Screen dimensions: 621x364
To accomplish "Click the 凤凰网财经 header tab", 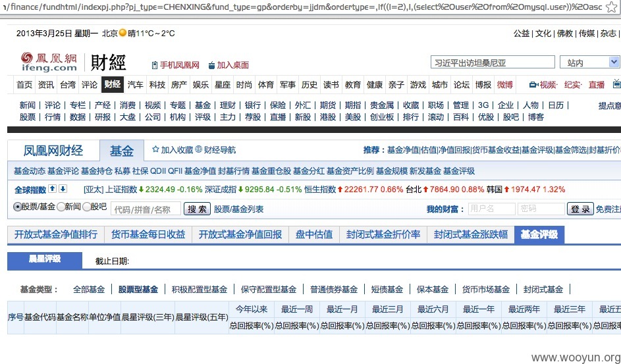I will click(53, 151).
